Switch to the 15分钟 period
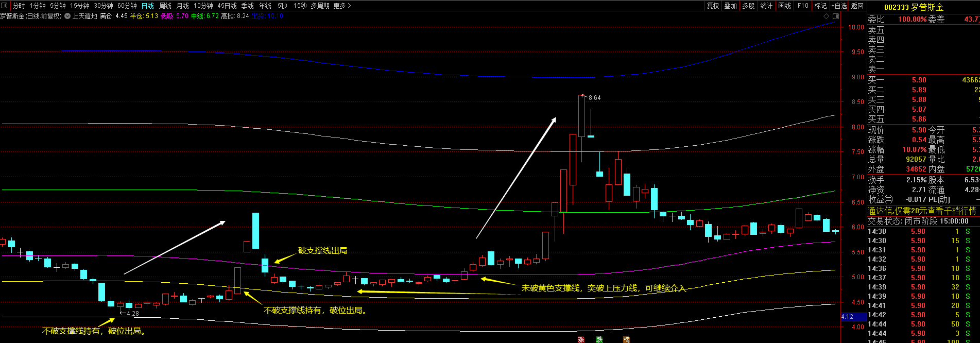 (x=80, y=6)
